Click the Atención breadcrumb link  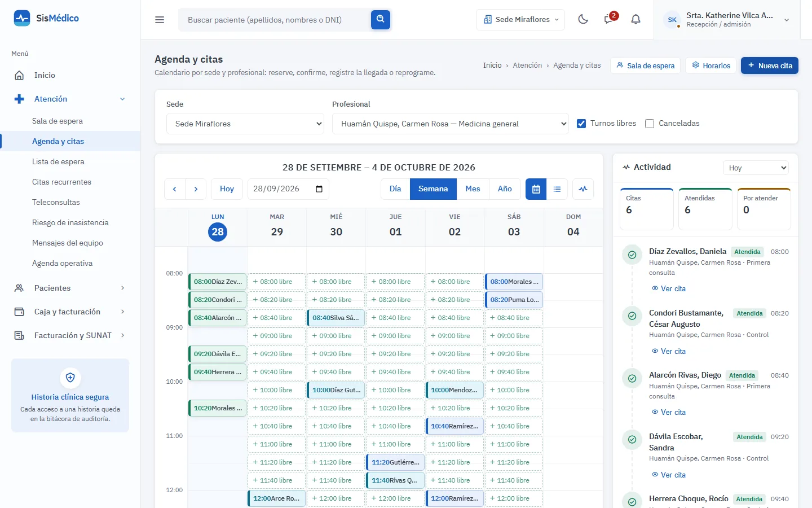pyautogui.click(x=527, y=65)
